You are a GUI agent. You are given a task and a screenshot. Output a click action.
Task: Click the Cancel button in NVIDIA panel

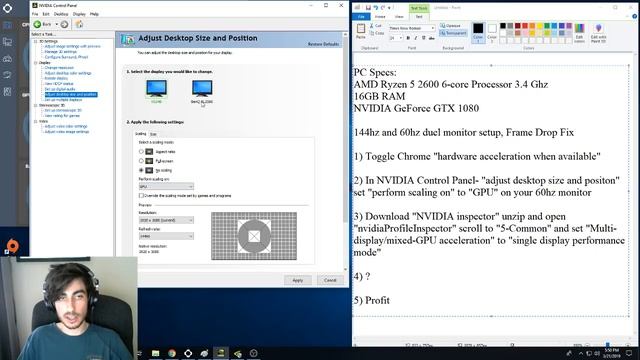(330, 280)
